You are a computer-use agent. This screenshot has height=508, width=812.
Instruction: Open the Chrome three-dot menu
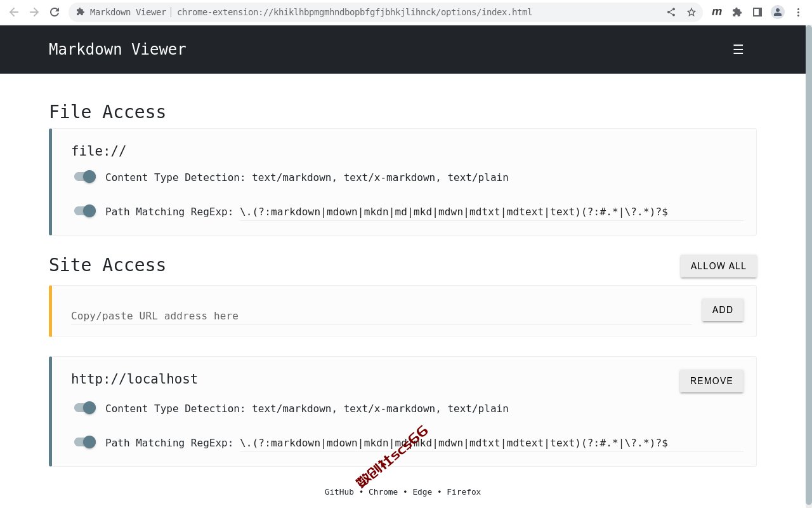798,12
